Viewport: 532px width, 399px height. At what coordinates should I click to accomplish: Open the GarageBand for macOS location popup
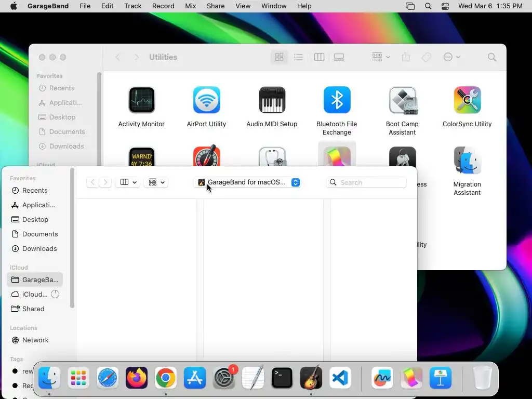247,182
